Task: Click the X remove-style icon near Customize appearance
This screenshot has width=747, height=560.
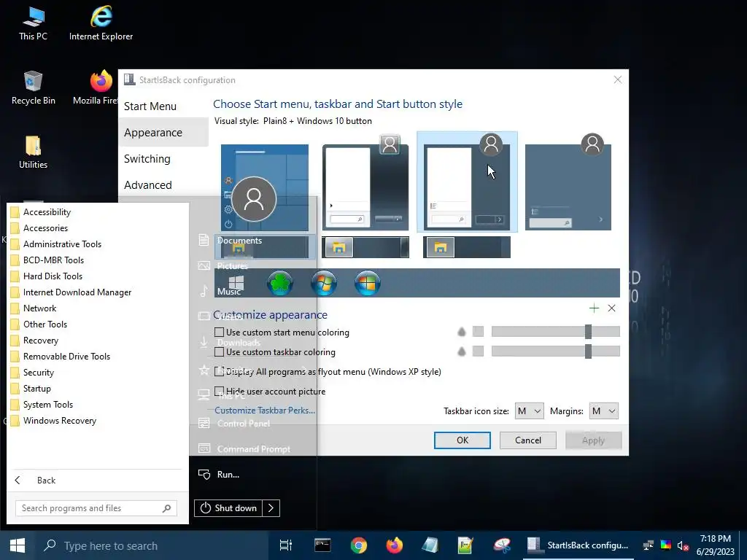Action: point(612,308)
